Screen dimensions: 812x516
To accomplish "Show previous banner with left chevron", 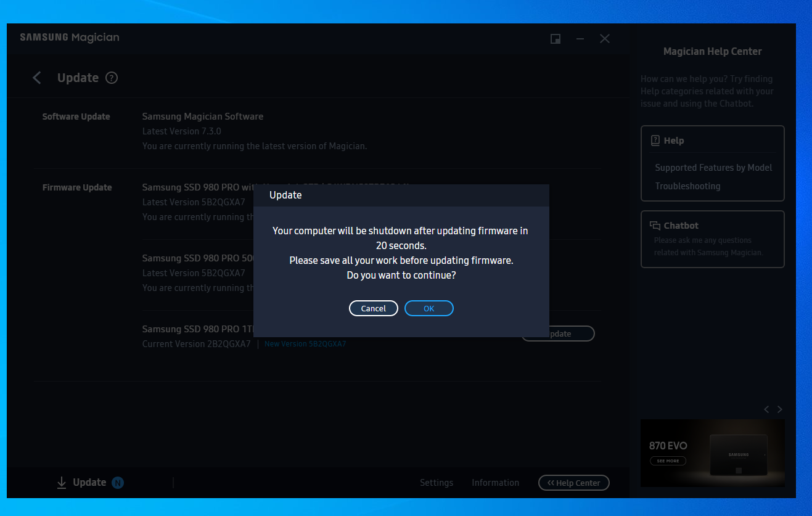I will (x=766, y=409).
